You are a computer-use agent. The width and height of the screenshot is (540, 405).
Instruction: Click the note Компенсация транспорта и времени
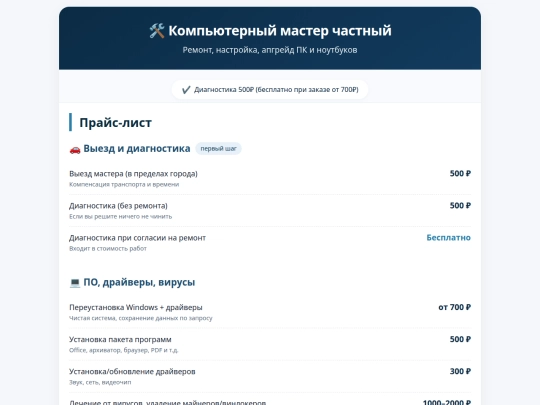124,184
